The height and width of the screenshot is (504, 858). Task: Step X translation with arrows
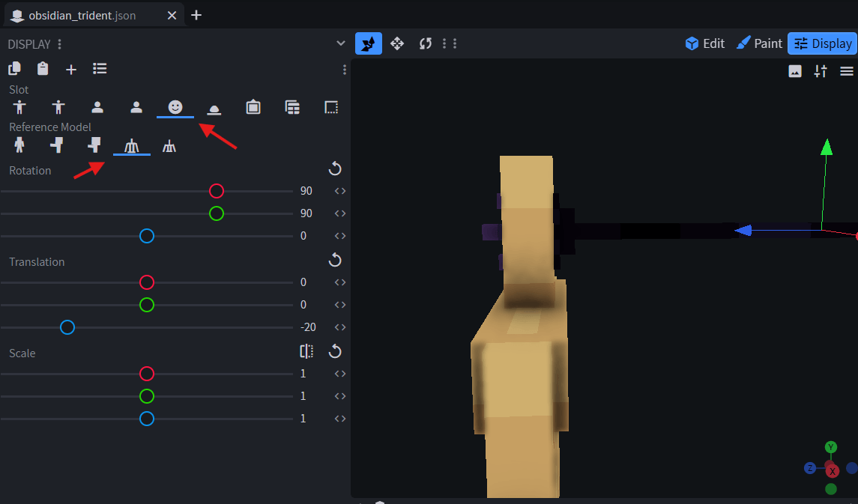340,282
